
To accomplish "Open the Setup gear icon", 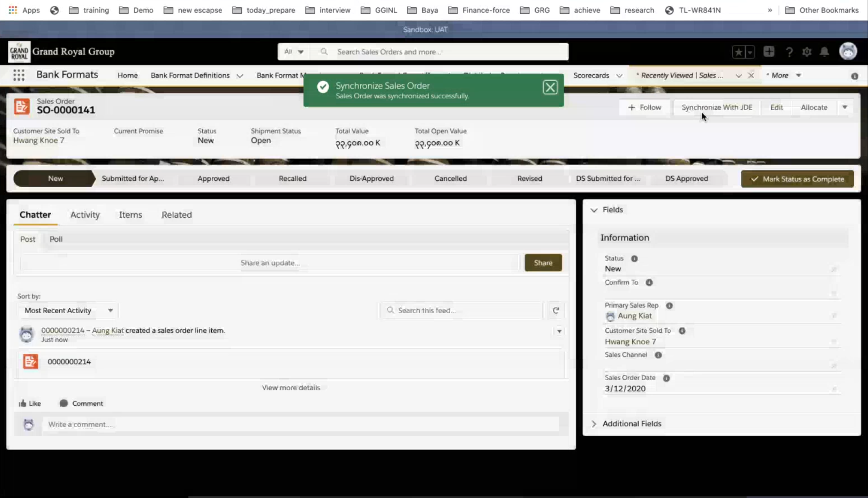I will point(807,52).
